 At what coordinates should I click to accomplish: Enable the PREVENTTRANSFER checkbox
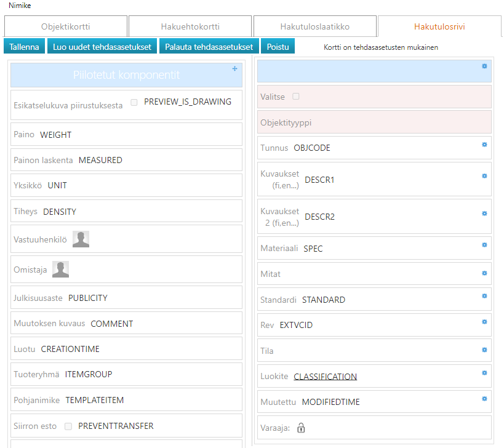[x=68, y=426]
